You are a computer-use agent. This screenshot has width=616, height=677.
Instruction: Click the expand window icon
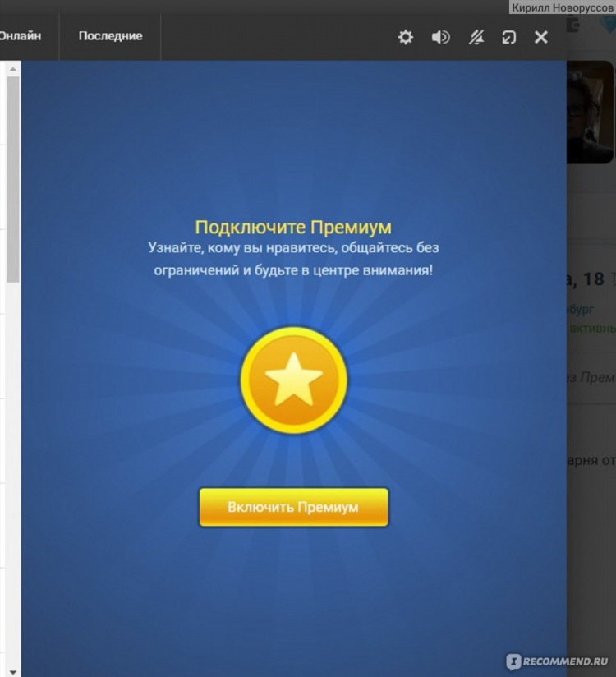pos(509,37)
